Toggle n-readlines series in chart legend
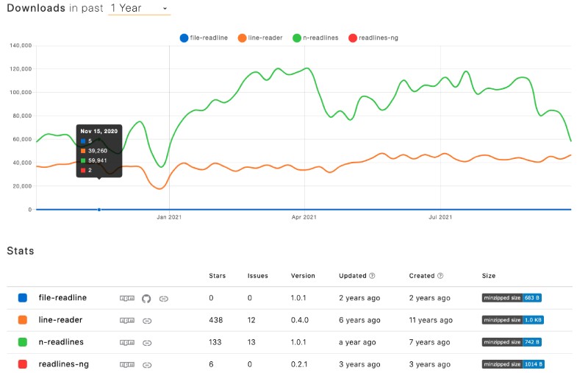 coord(315,38)
